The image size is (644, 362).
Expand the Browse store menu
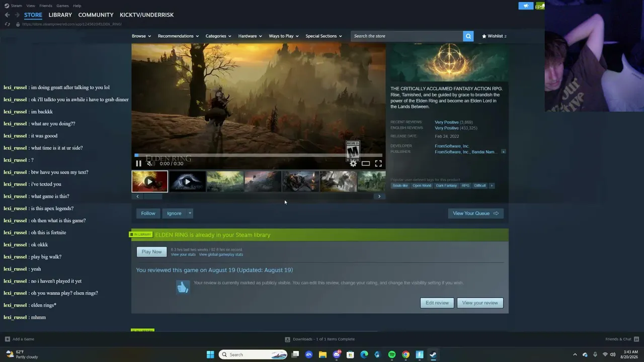(141, 36)
